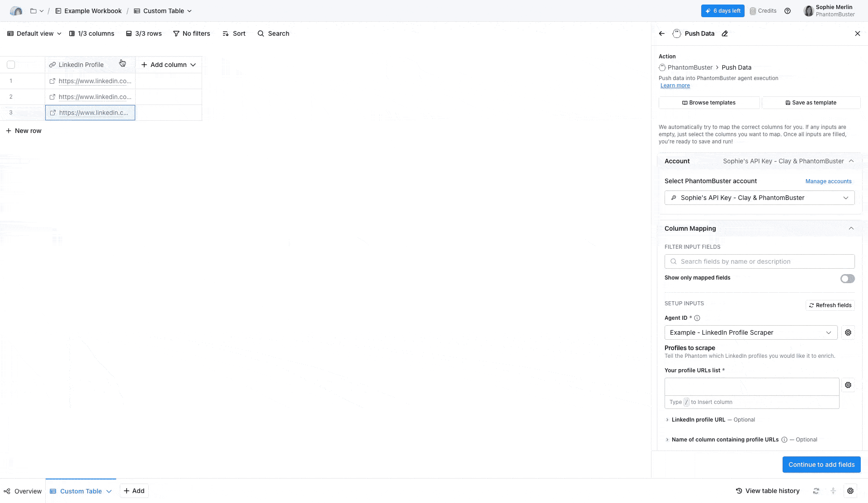Open the 1/3 columns control
The image size is (868, 503).
coord(92,33)
